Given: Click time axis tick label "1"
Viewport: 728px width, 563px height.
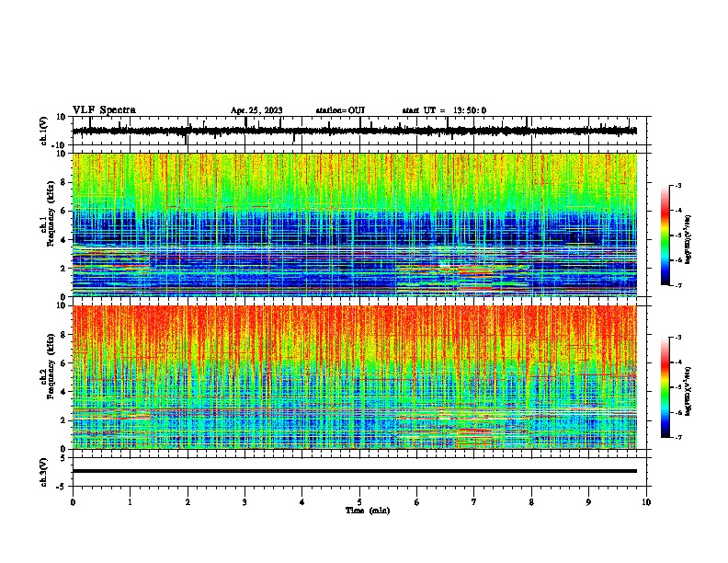Looking at the screenshot, I should pyautogui.click(x=130, y=502).
